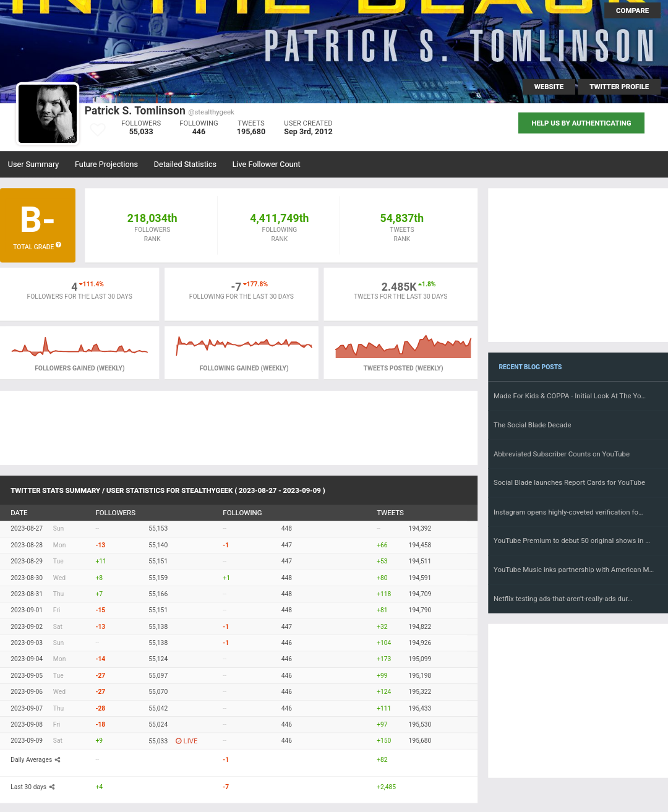Click the 2023-09-09 date cell
Viewport: 668px width, 812px height.
pos(27,741)
